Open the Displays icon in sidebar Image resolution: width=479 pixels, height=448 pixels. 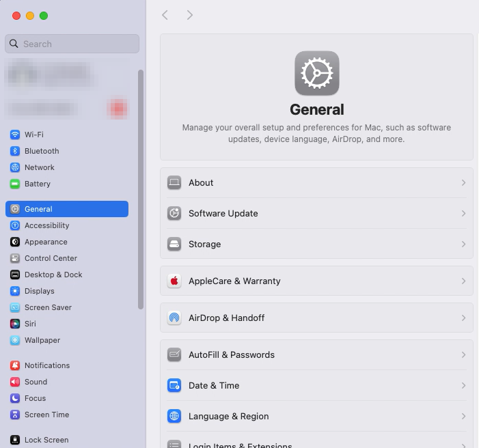click(15, 291)
